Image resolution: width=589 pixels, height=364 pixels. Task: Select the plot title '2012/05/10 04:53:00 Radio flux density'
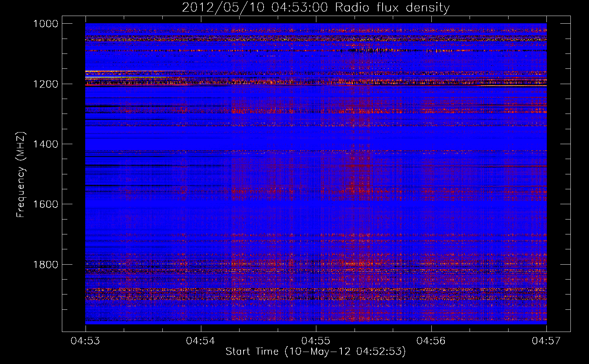(316, 7)
